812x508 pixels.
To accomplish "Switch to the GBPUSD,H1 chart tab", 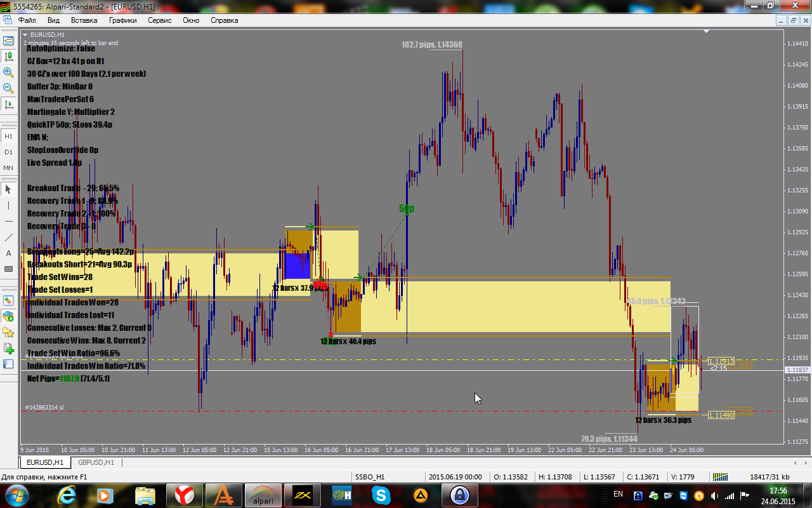I will click(x=95, y=462).
